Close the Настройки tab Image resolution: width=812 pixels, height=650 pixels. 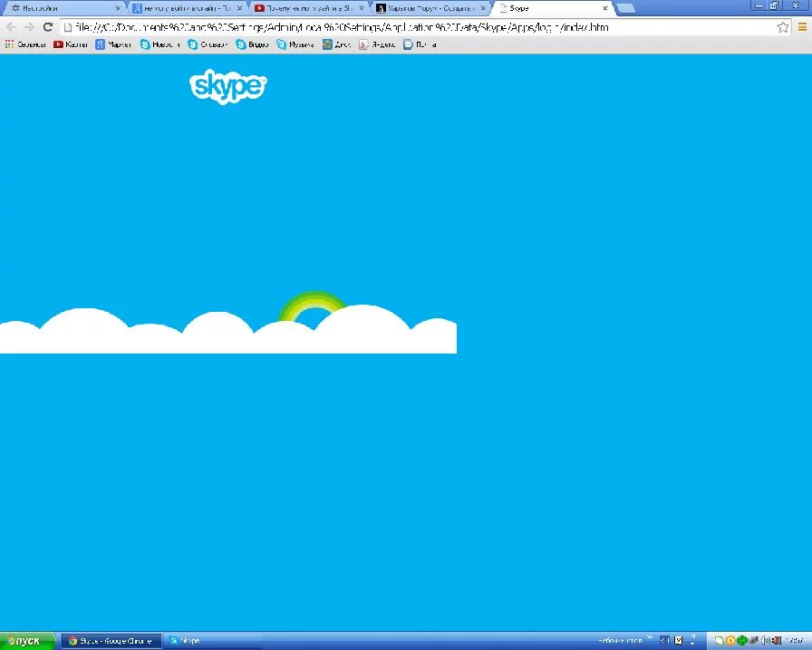coord(118,8)
